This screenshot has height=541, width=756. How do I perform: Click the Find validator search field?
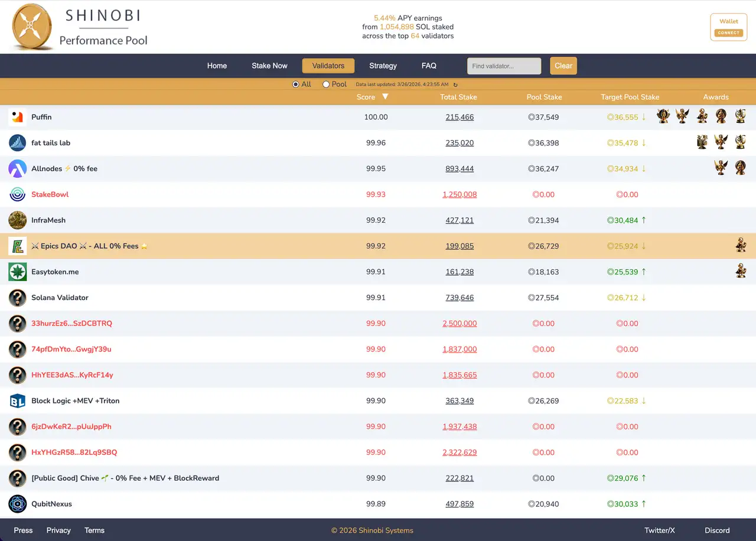(x=504, y=66)
